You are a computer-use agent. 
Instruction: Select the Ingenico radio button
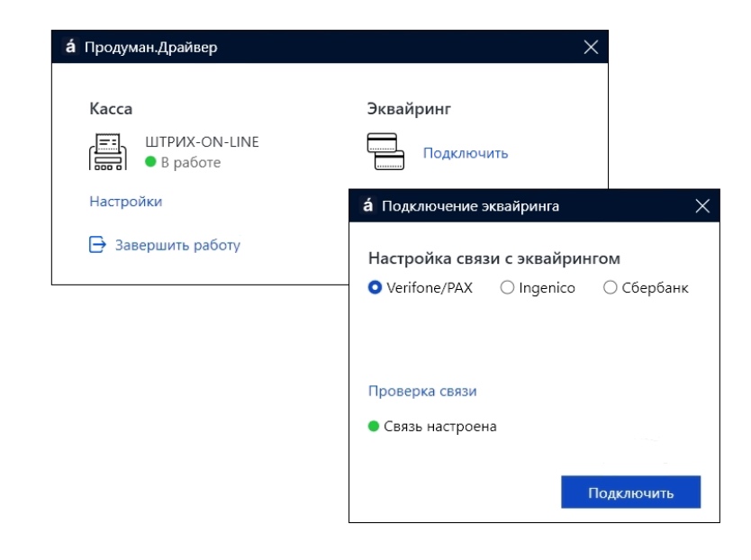pos(507,287)
